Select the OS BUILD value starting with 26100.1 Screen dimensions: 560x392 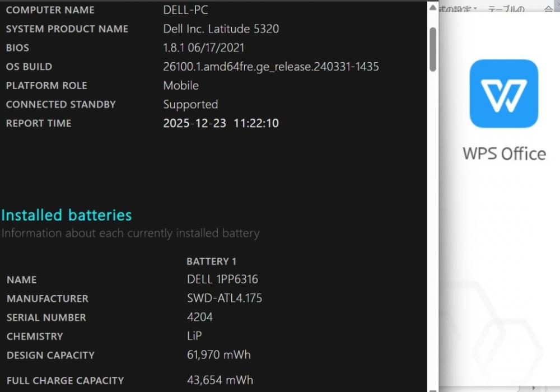point(270,67)
